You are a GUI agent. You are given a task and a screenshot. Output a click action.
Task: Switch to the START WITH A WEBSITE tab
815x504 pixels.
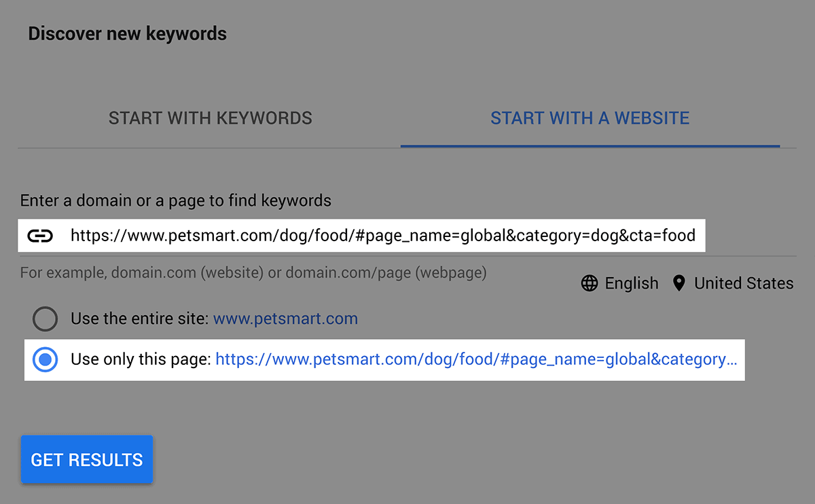pos(590,118)
